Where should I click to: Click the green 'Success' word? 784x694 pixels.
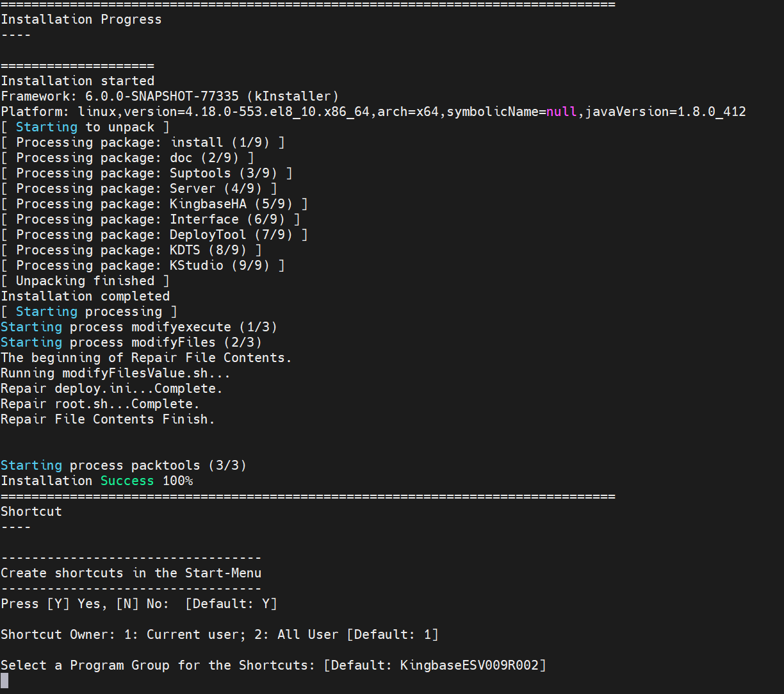coord(127,481)
